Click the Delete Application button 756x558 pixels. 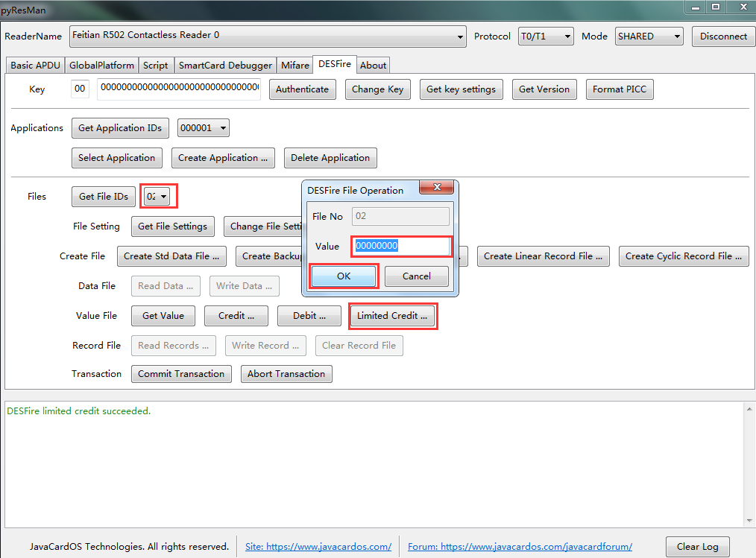tap(330, 158)
